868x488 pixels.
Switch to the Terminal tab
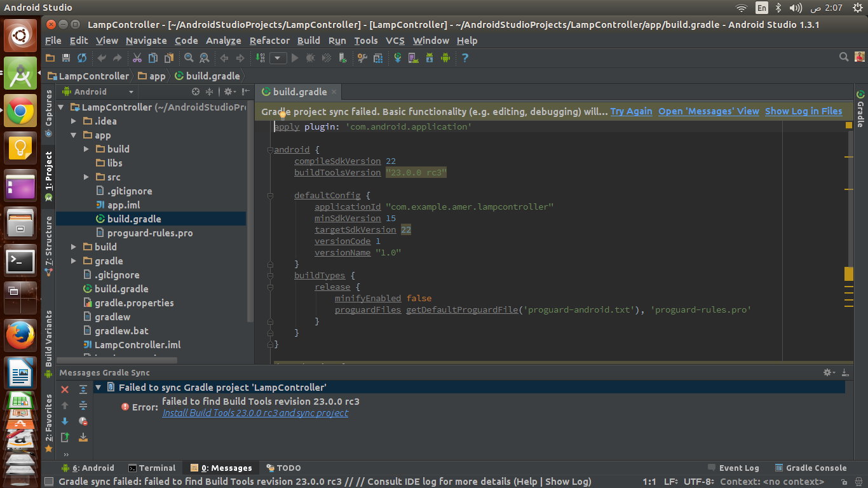(152, 468)
